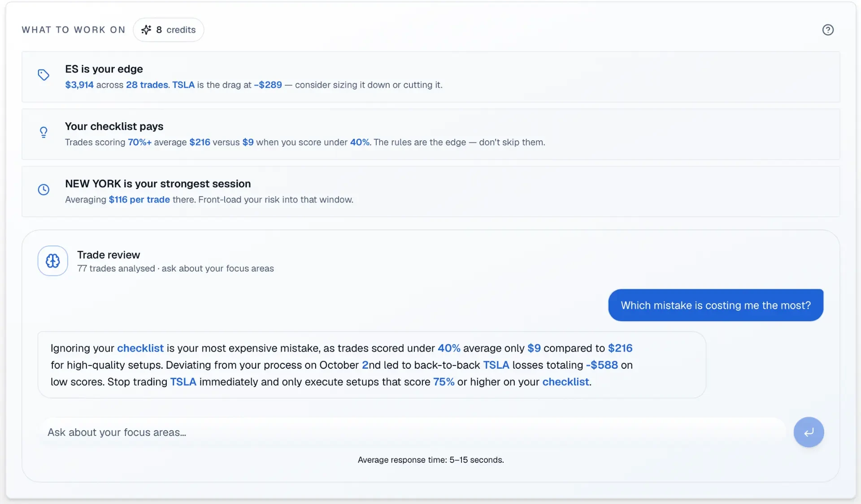
Task: Click the $216 average in checklist card
Action: (x=200, y=142)
